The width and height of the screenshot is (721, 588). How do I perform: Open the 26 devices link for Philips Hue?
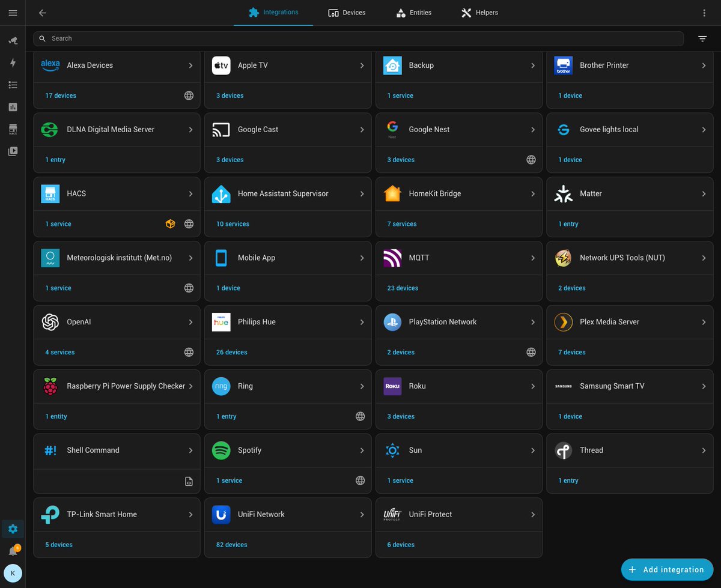pyautogui.click(x=231, y=352)
